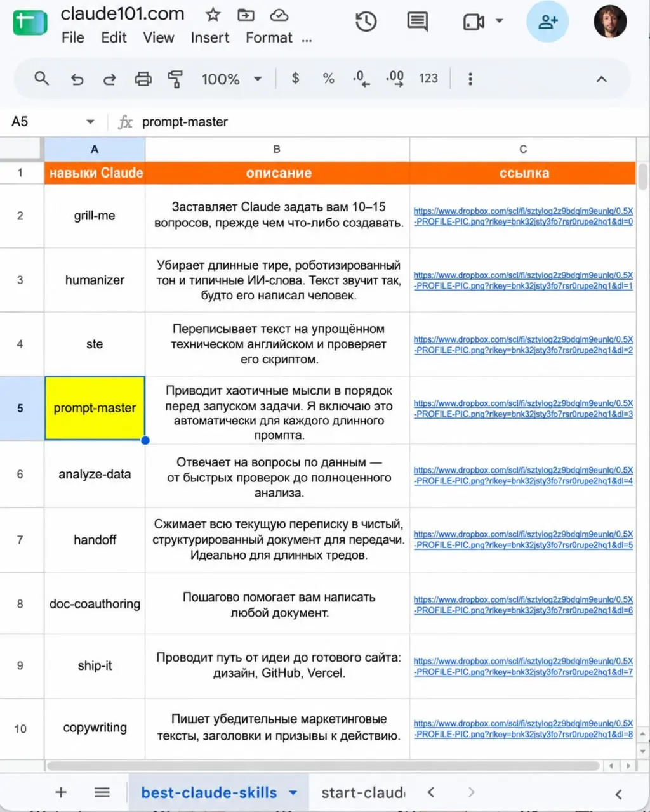Click the 'описание' header cell
This screenshot has width=650, height=812.
click(x=277, y=173)
